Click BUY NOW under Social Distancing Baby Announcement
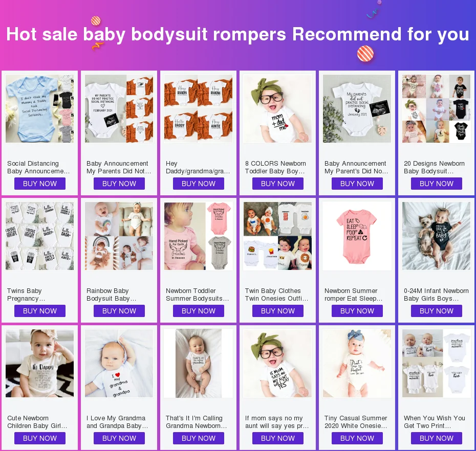The image size is (476, 451). pos(40,184)
